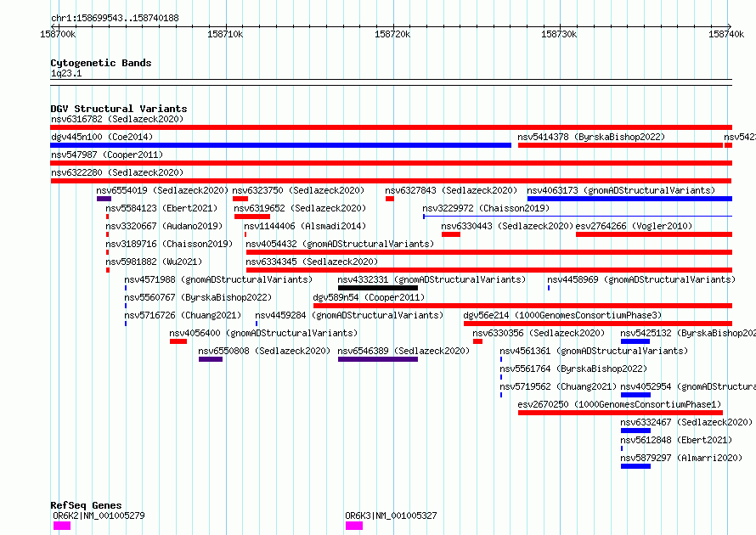Click the 158730k ruler label

click(x=559, y=34)
